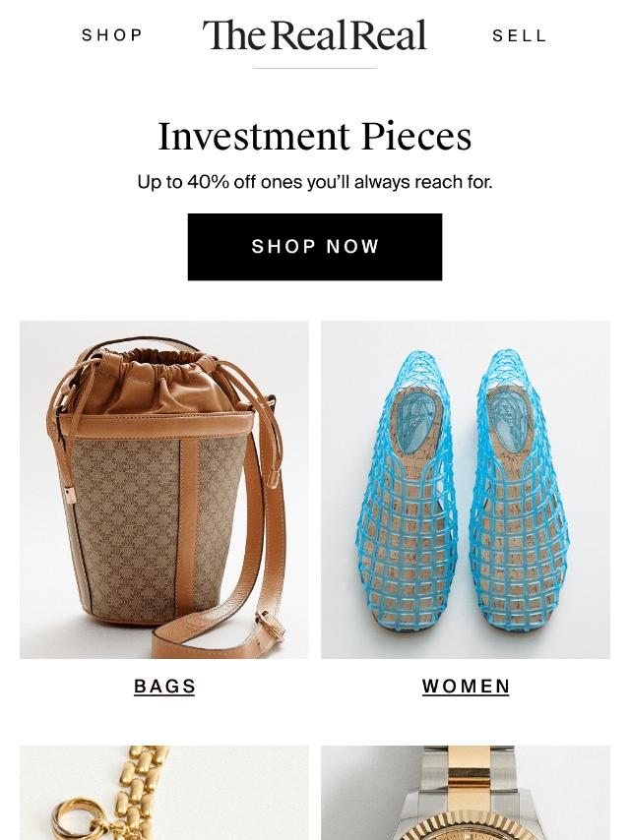Click the Investment Pieces headline
Viewport: 630px width, 840px height.
315,137
